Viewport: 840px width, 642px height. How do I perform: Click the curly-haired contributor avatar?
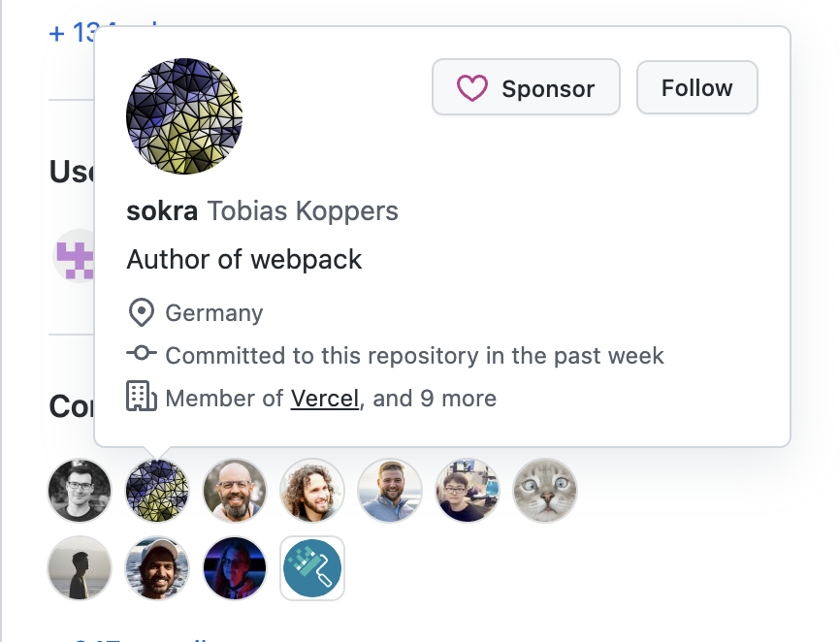coord(312,491)
